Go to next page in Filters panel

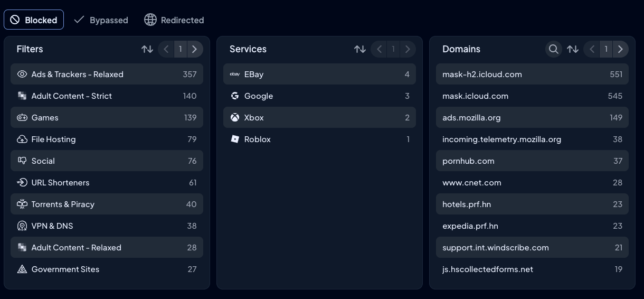195,49
